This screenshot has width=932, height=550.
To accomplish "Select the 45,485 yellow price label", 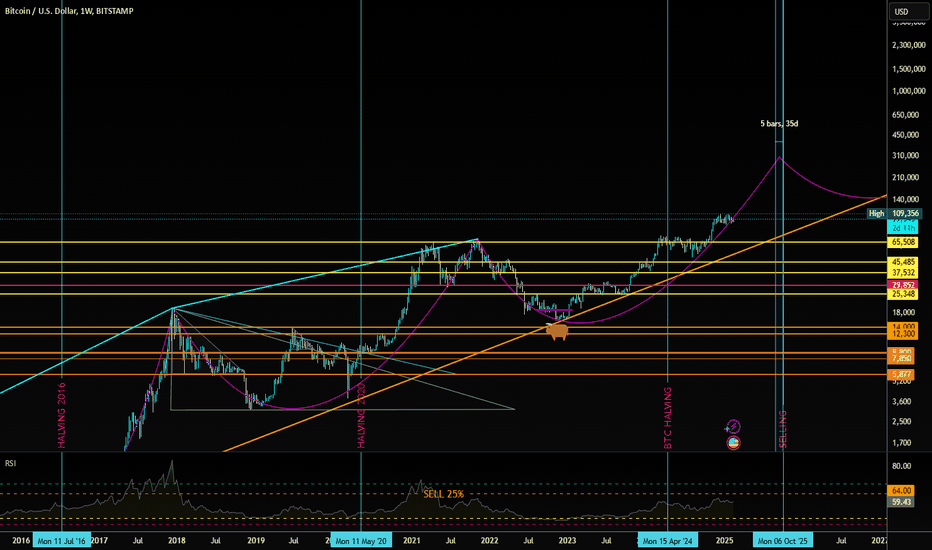I will point(903,262).
